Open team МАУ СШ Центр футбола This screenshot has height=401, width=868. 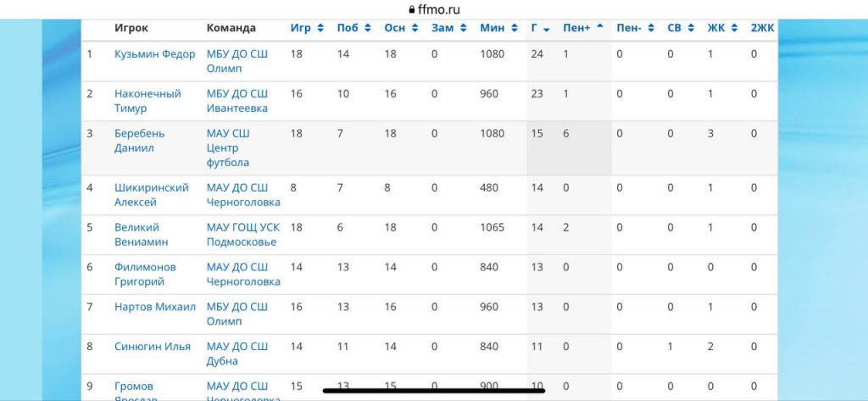pos(227,148)
